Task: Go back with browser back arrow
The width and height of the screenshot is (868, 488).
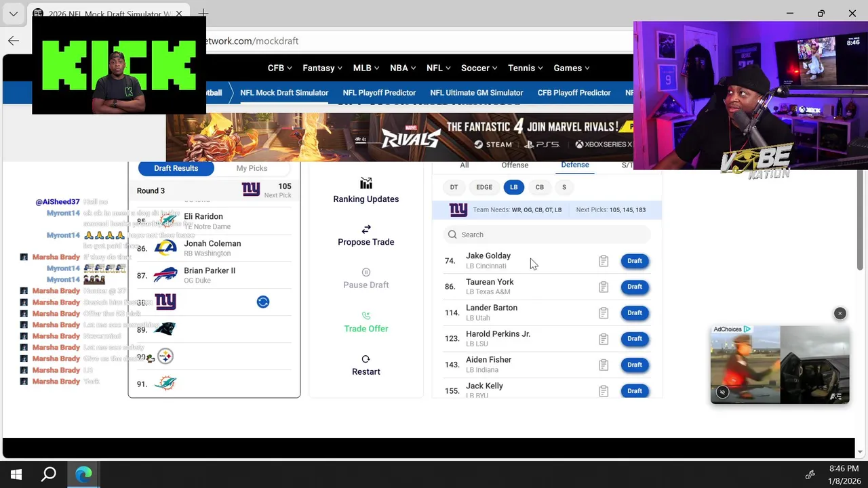Action: (x=14, y=41)
